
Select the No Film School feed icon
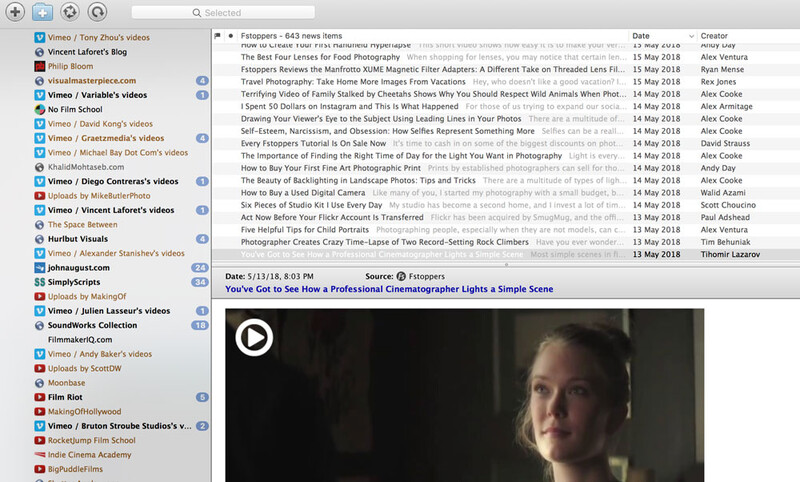tap(39, 109)
